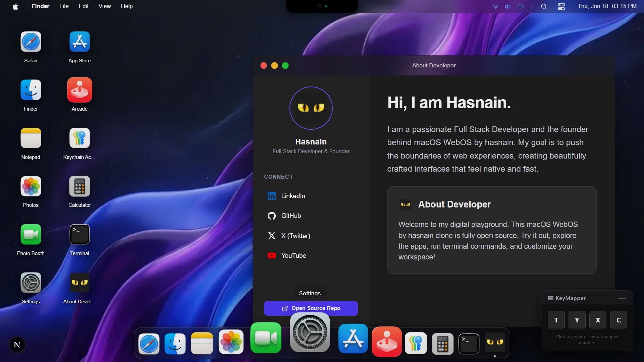Viewport: 644px width, 362px height.
Task: Open About Developer desktop icon
Action: click(79, 283)
